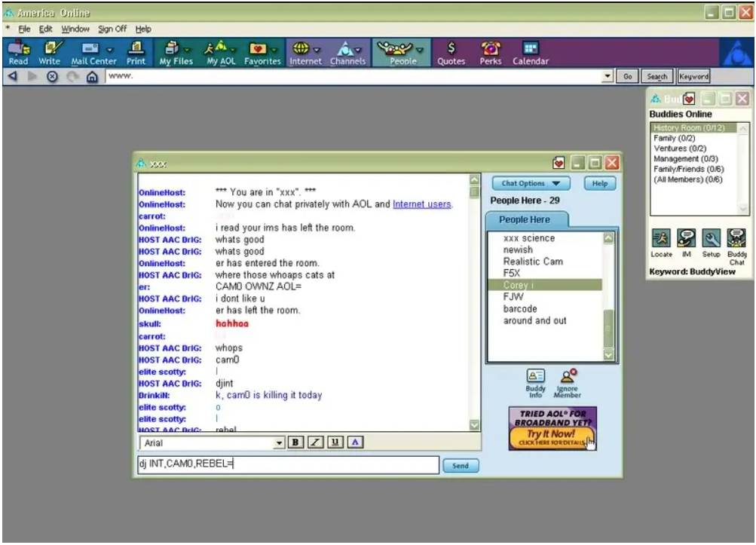The image size is (756, 545).
Task: Click the chat room Help button
Action: pyautogui.click(x=600, y=183)
